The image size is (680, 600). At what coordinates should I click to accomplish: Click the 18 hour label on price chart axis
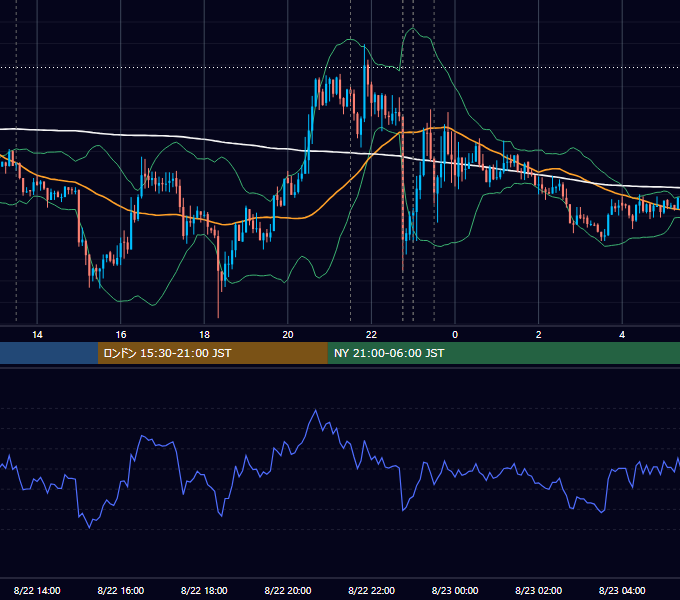click(204, 335)
